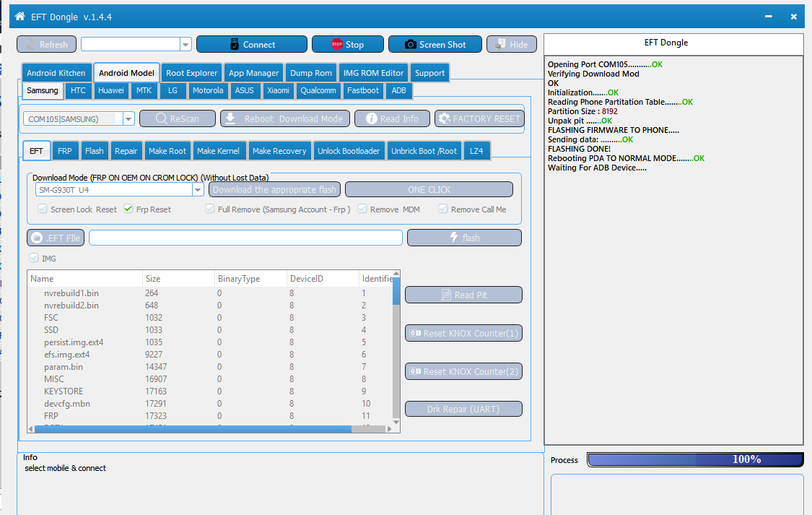This screenshot has height=515, width=812.
Task: Click the camera icon for Screen Shot
Action: click(x=410, y=45)
